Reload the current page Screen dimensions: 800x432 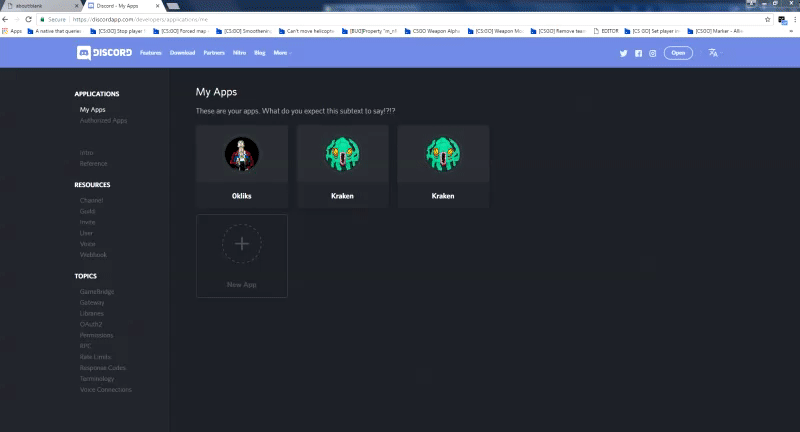[x=29, y=19]
